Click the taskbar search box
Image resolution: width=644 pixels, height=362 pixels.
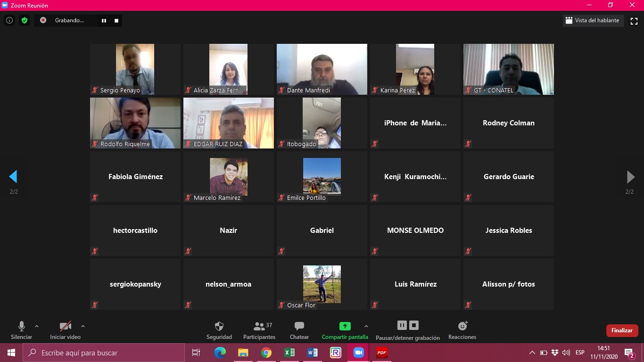(x=104, y=353)
